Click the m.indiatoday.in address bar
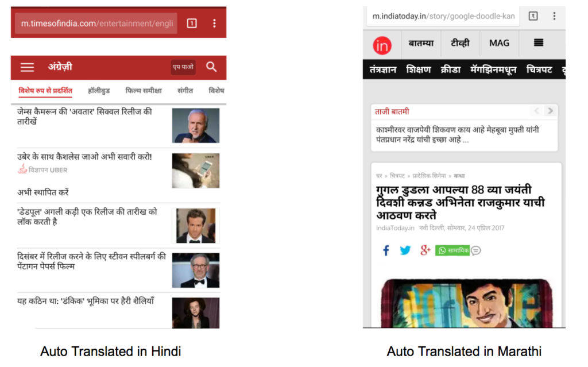The image size is (588, 367). pos(443,16)
